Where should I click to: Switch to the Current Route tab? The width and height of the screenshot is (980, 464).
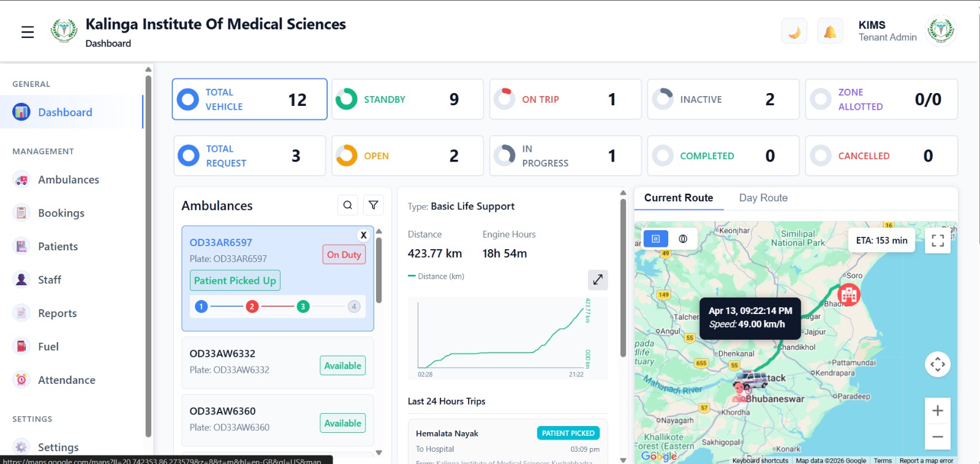[679, 198]
